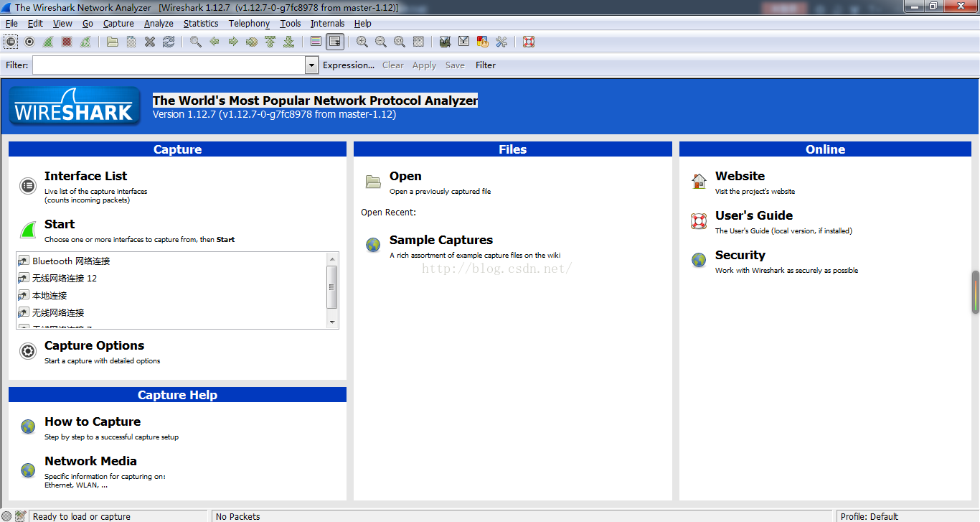
Task: Click the Open folder icon under Files
Action: coord(373,182)
